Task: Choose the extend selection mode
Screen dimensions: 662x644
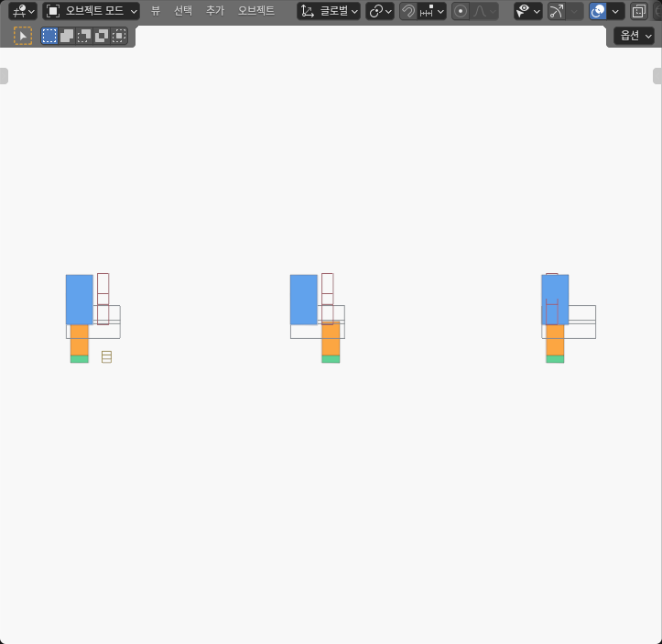Action: click(67, 36)
